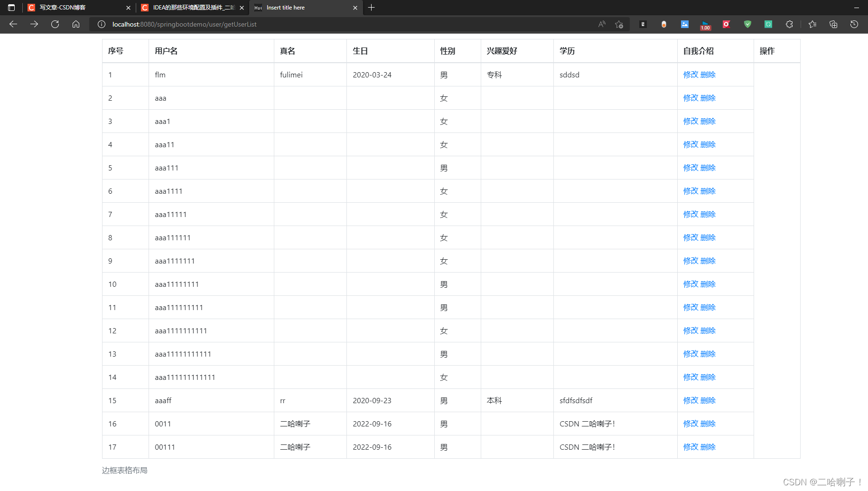Open the browser home page
The image size is (868, 491).
(x=76, y=24)
